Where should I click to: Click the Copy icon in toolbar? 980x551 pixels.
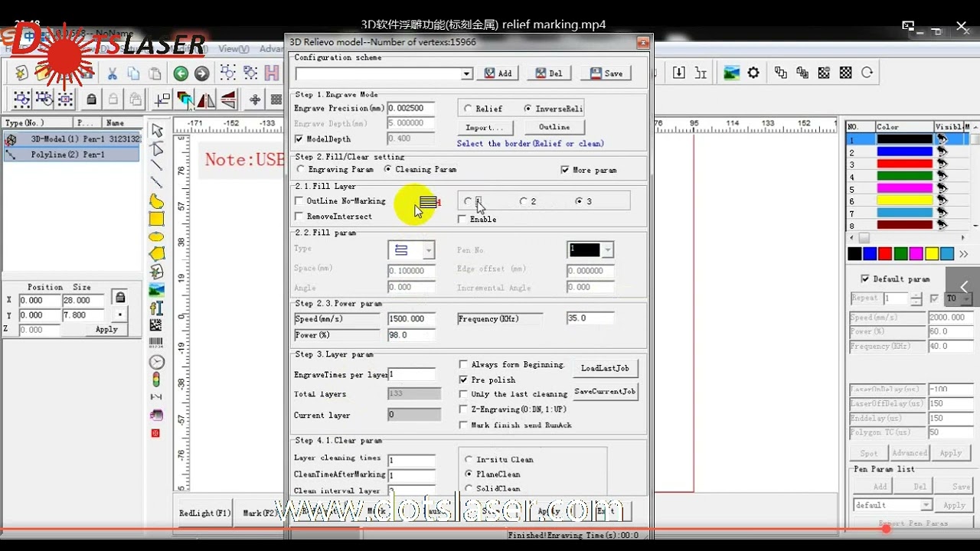133,73
